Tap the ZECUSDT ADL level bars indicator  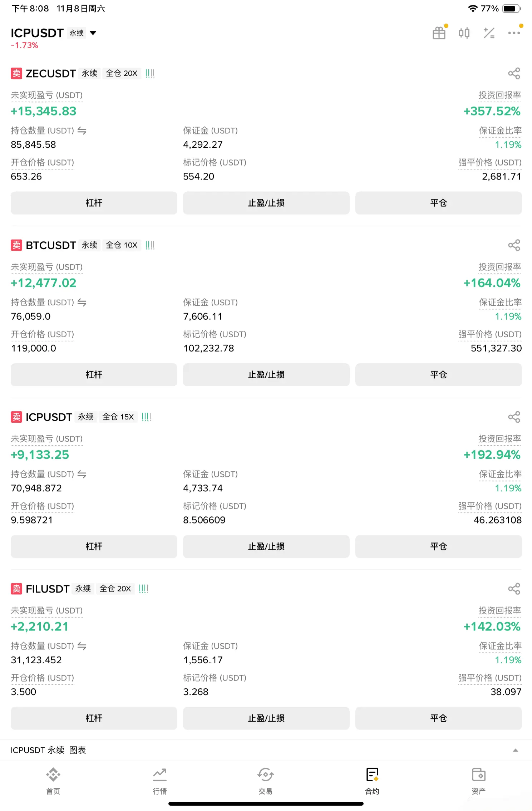tap(150, 73)
